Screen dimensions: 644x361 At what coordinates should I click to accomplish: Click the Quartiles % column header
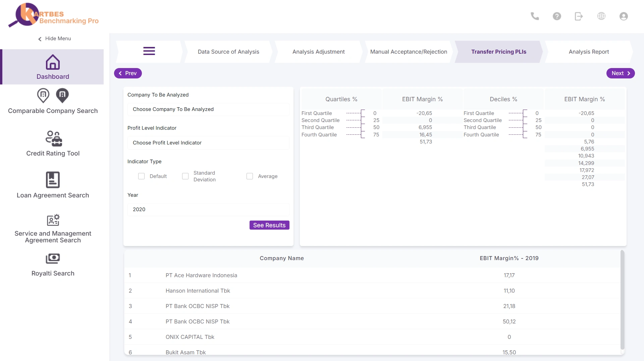(x=341, y=99)
